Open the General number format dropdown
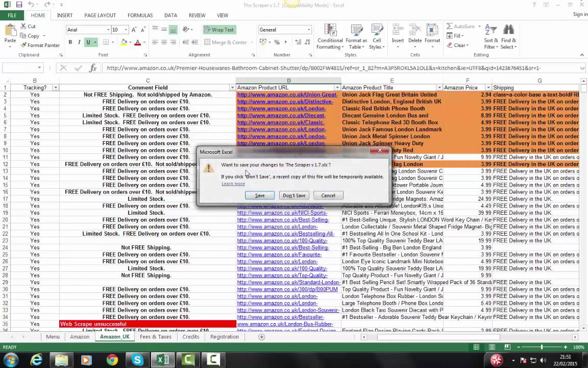Screen dimensions: 588x368 309,30
